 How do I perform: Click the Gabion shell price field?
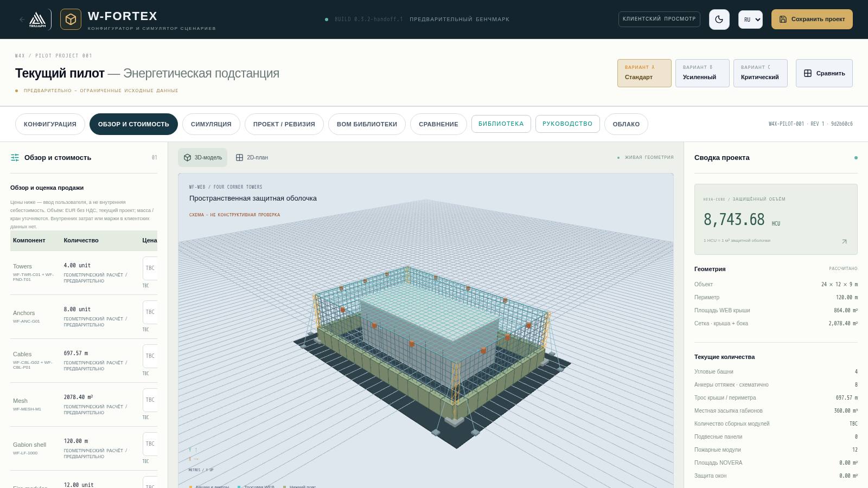point(150,444)
